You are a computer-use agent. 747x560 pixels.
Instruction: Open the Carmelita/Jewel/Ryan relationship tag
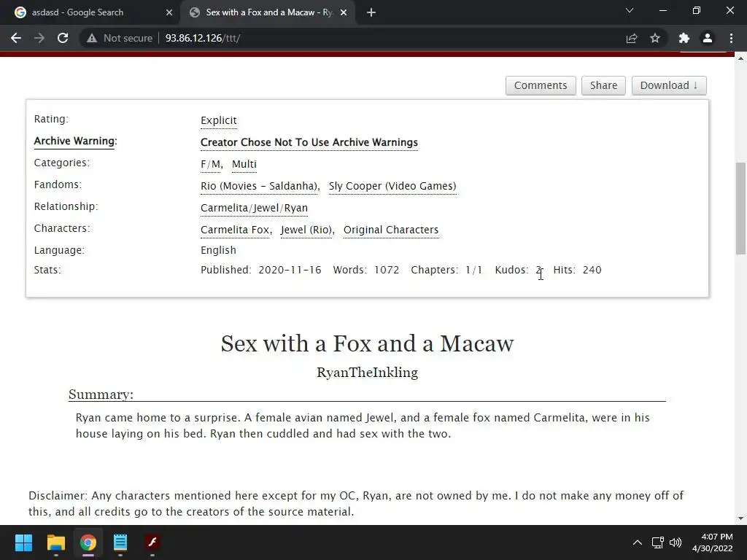pyautogui.click(x=254, y=208)
